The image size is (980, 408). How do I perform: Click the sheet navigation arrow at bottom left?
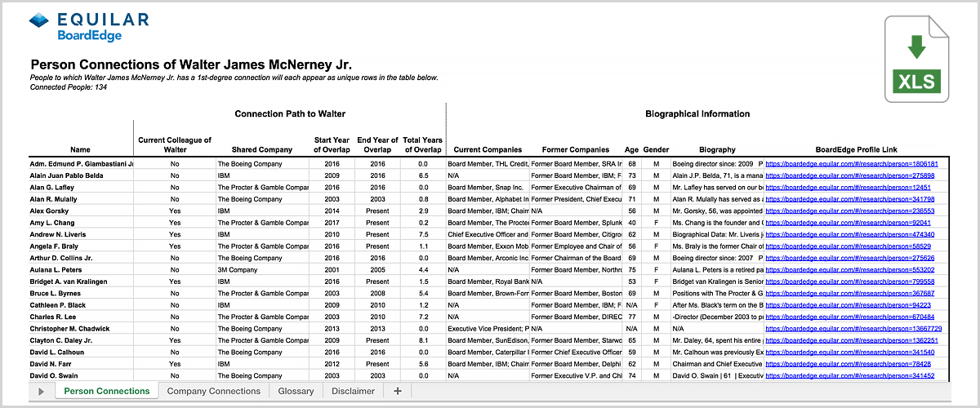[x=41, y=392]
